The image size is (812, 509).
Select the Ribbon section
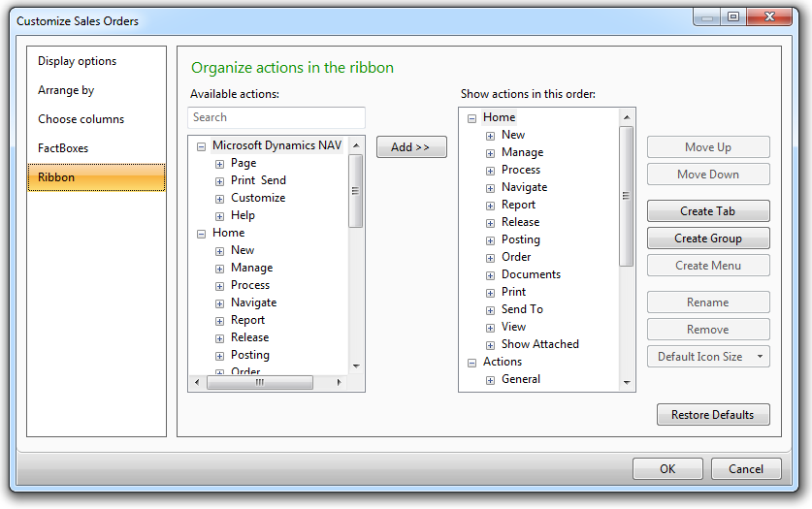click(x=96, y=177)
